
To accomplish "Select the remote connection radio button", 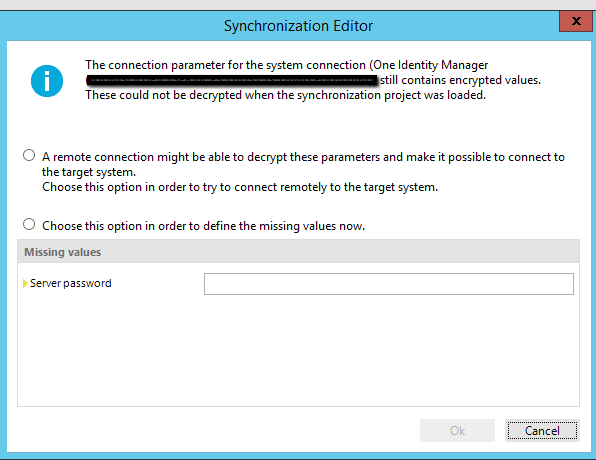I will coord(29,155).
